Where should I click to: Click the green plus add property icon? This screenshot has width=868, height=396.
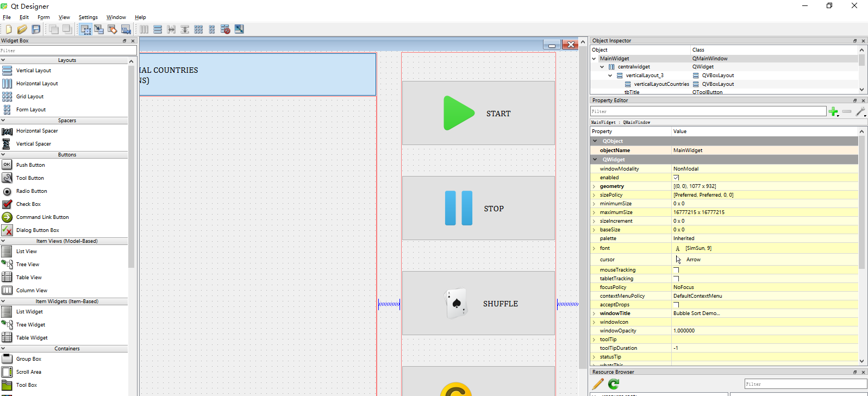point(833,111)
